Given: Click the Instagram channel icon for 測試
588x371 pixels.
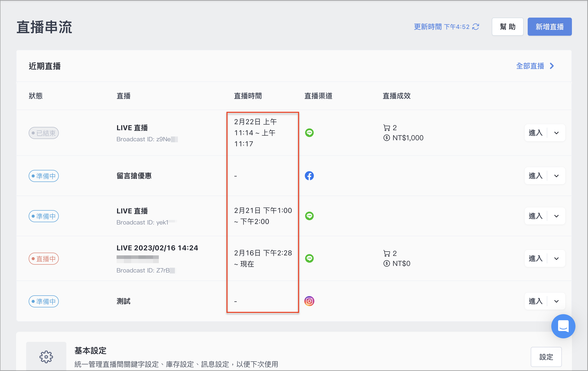Looking at the screenshot, I should pyautogui.click(x=309, y=301).
